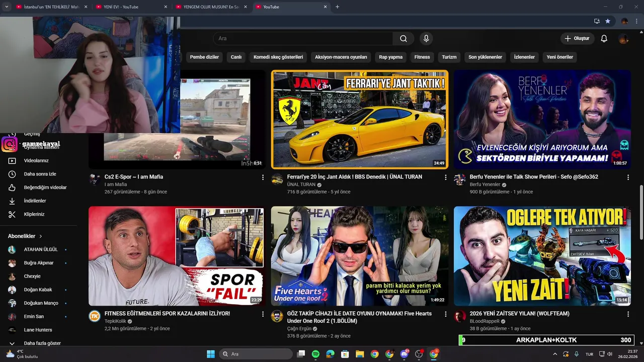Select the Turizm filter chip
Screen dimensions: 644x362
coord(449,57)
